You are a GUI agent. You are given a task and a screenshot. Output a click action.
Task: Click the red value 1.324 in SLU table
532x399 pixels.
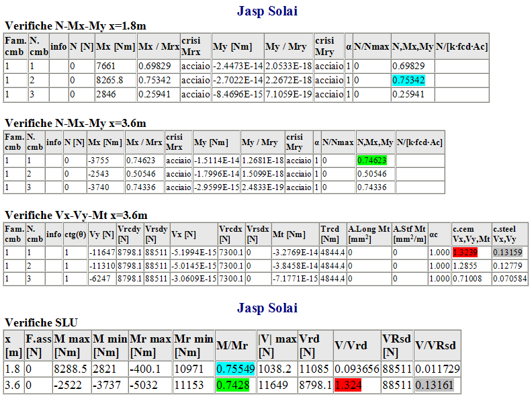coord(348,386)
